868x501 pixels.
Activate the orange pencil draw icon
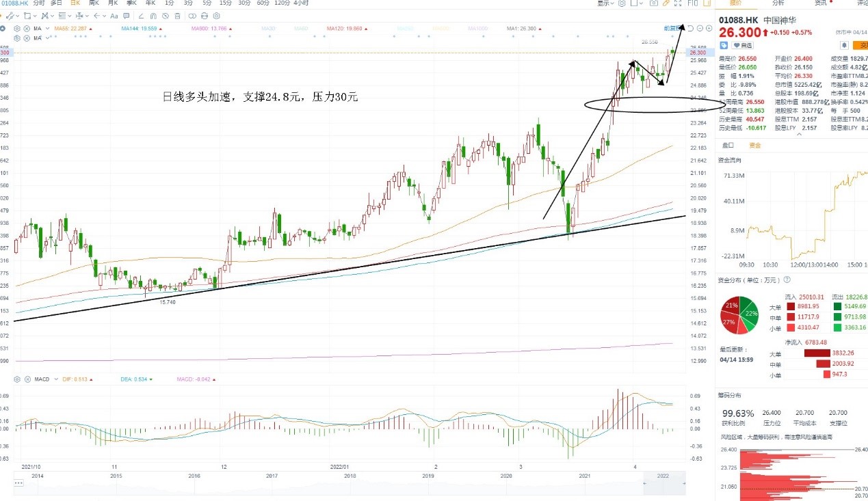click(x=666, y=3)
